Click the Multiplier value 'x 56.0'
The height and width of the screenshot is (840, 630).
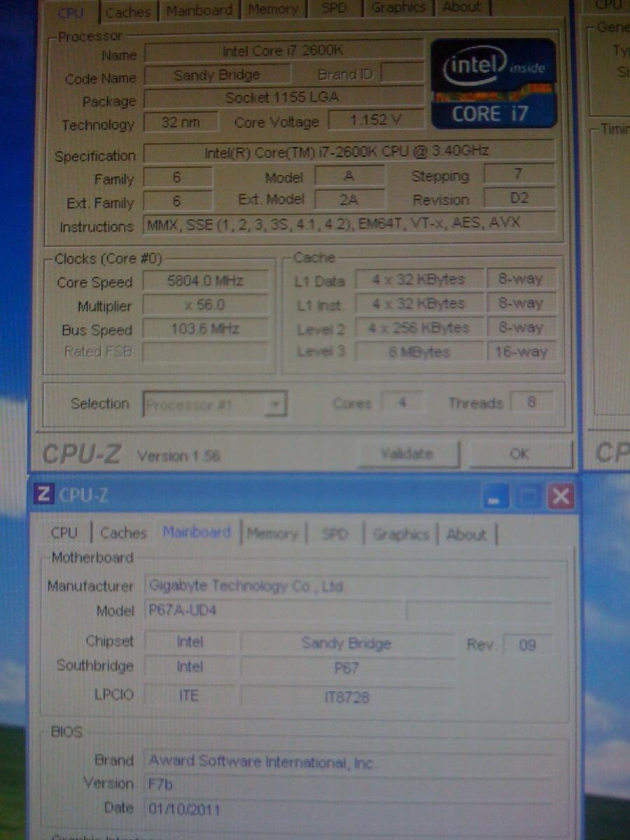click(x=205, y=305)
